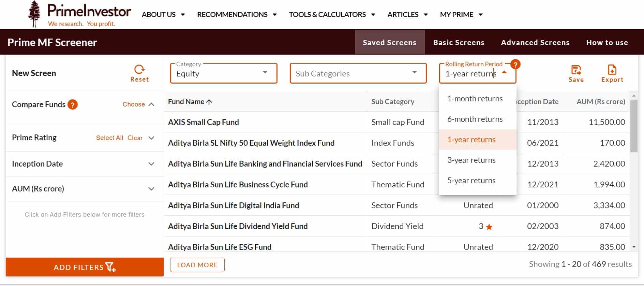Open the Sub Categories dropdown
The width and height of the screenshot is (644, 286).
tap(358, 73)
